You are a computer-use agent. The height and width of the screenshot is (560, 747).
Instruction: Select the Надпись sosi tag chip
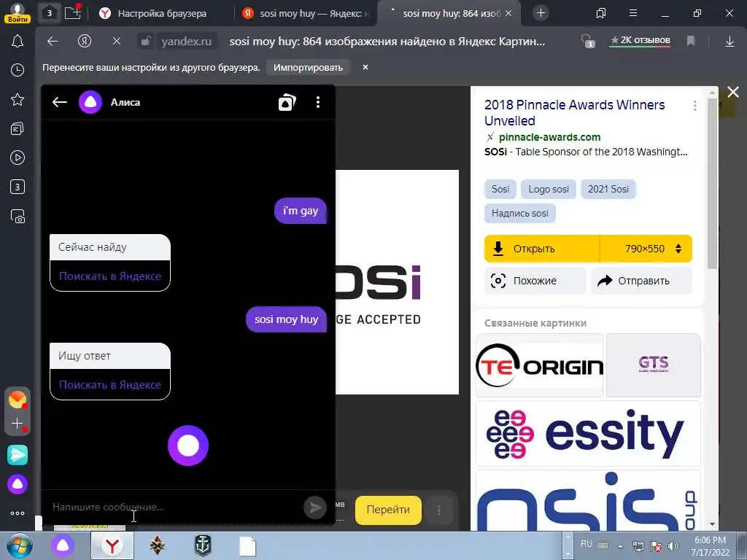pos(519,214)
